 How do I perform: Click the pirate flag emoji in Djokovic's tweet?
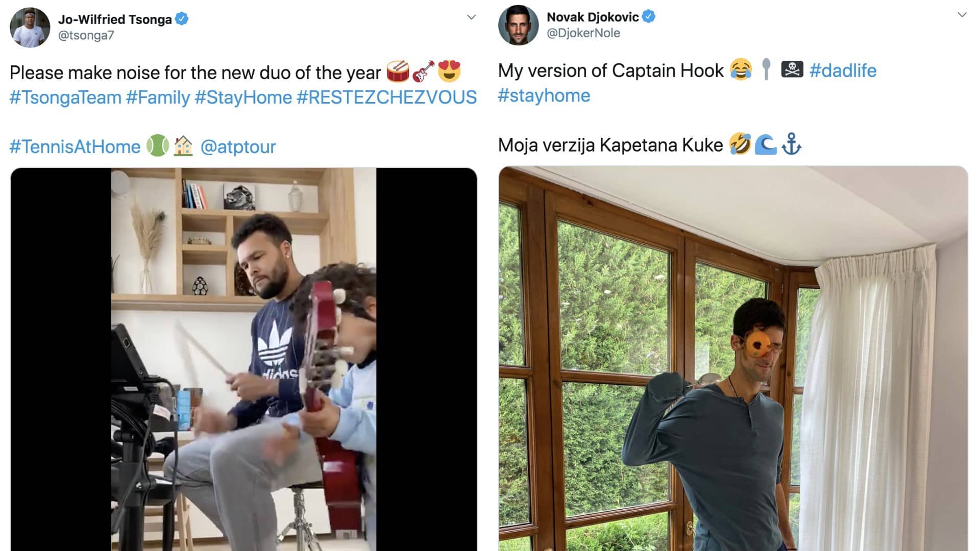tap(792, 69)
